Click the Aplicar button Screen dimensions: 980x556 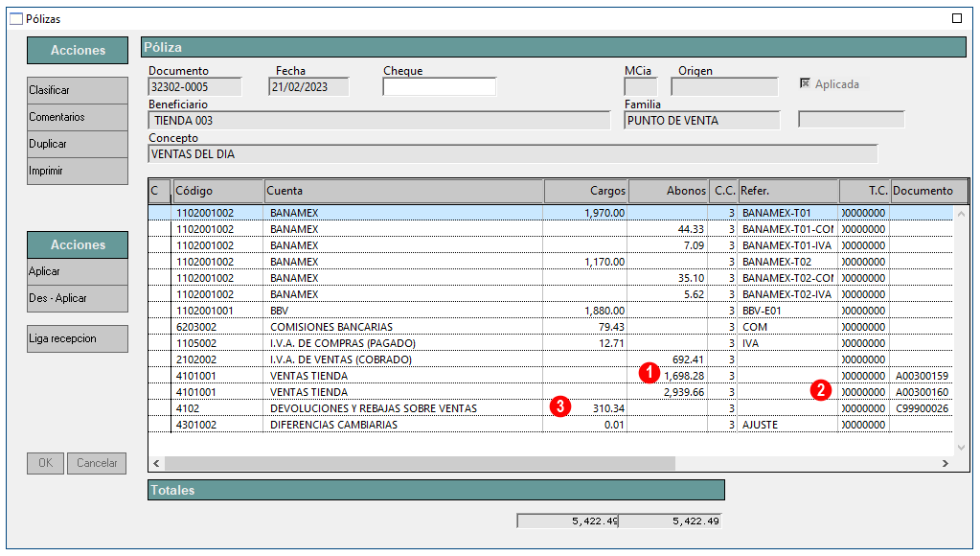point(78,271)
